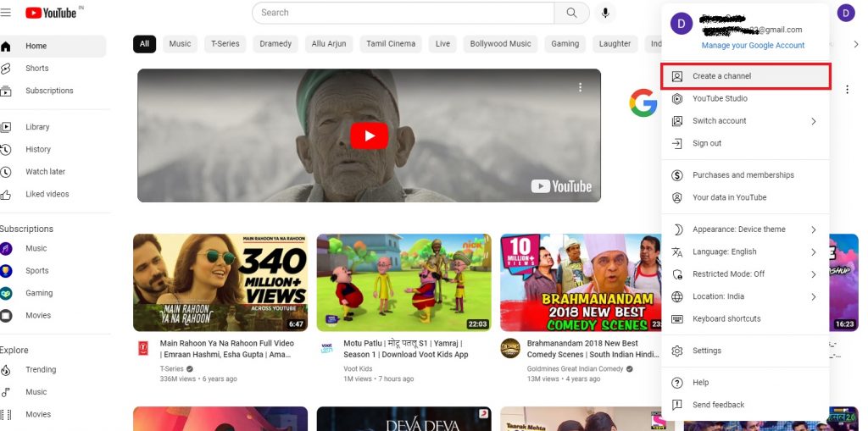Screen dimensions: 868x431
Task: Click the Purchases and memberships dollar icon
Action: click(x=677, y=175)
